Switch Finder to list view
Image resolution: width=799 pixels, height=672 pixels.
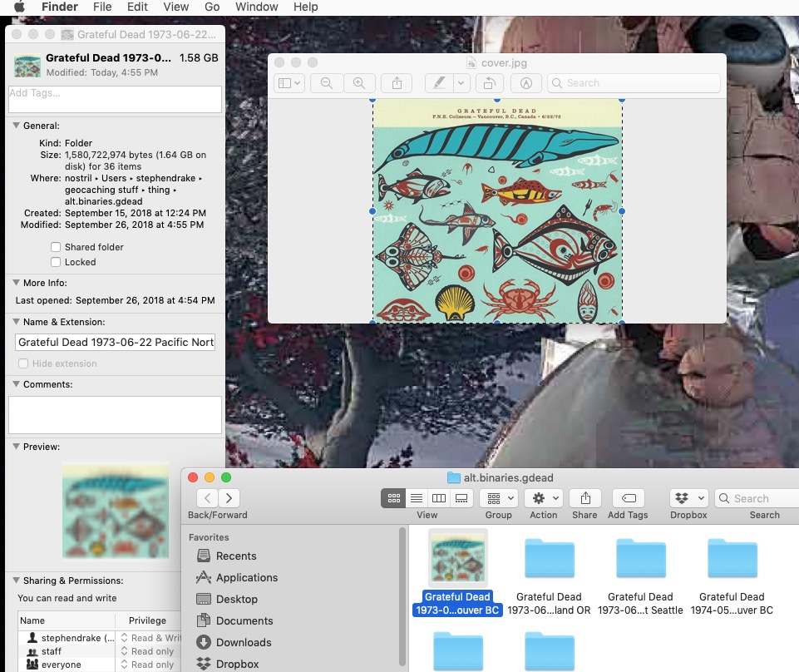coord(417,498)
